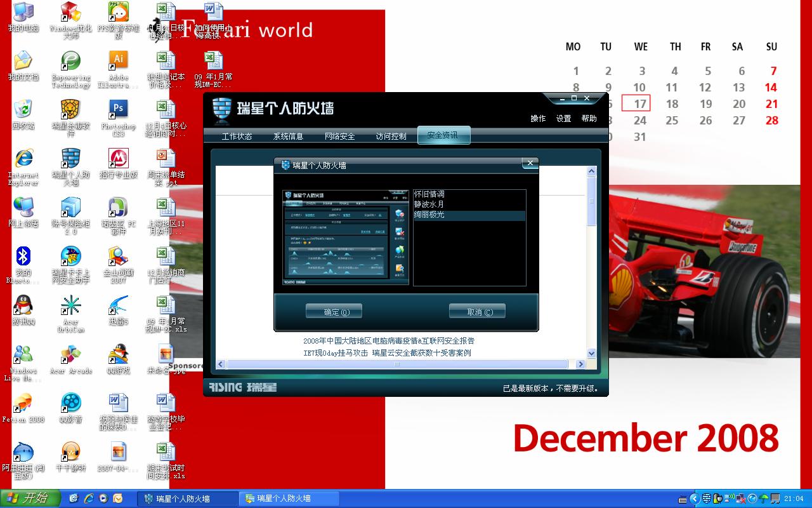Viewport: 812px width, 508px height.
Task: Open the PPS影音标准版 shortcut
Action: click(118, 20)
